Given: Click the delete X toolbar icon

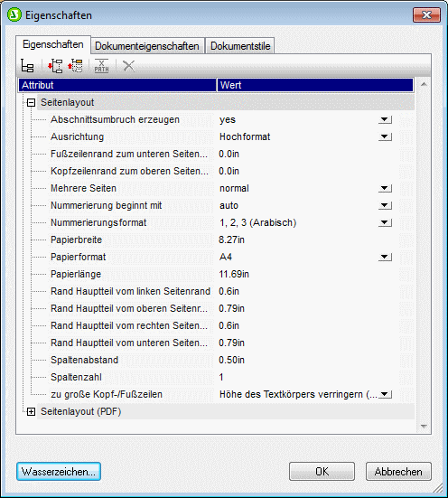Looking at the screenshot, I should (128, 66).
